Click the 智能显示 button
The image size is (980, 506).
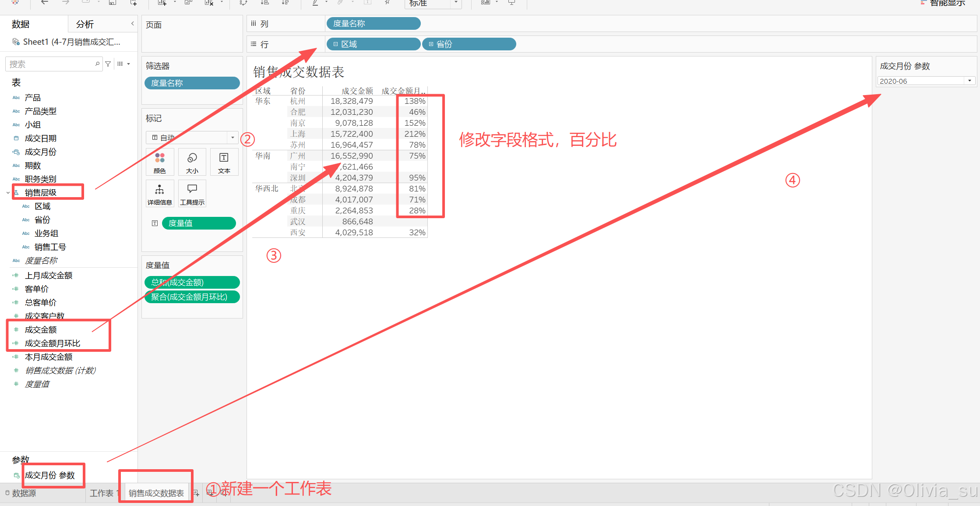point(946,3)
